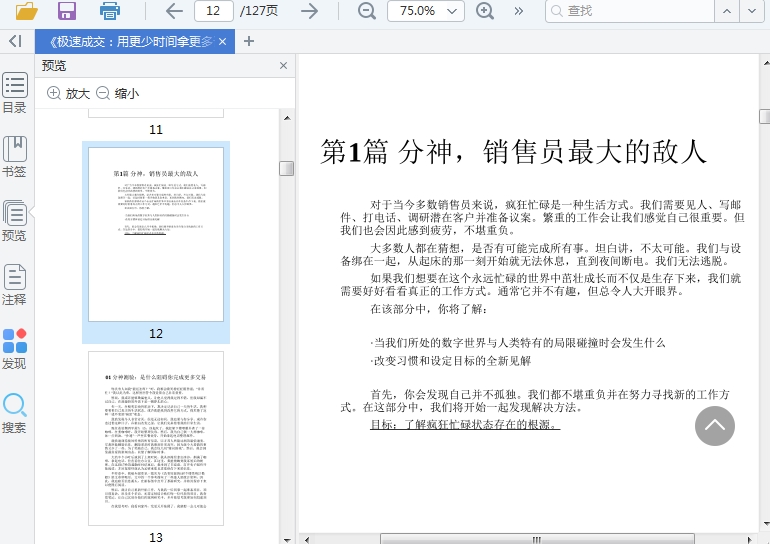This screenshot has height=544, width=770.
Task: Click the 查找 search input field
Action: [x=630, y=11]
